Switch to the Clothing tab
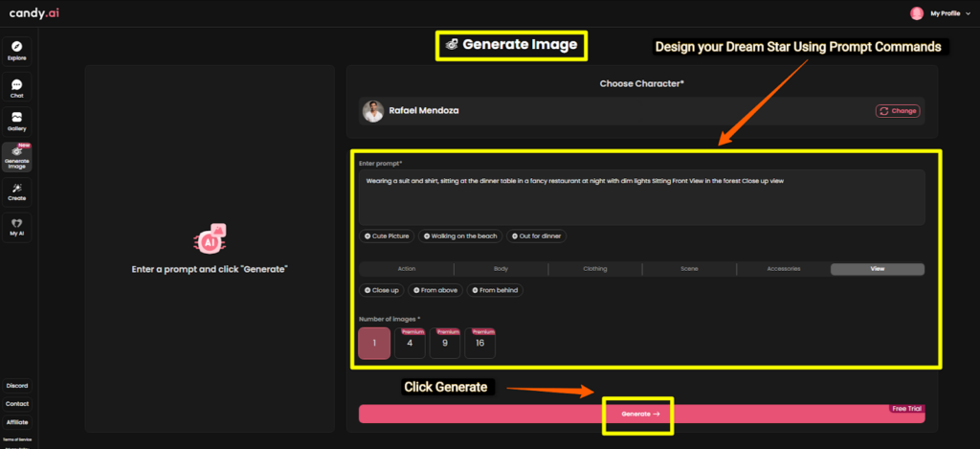Image resolution: width=980 pixels, height=449 pixels. tap(595, 269)
